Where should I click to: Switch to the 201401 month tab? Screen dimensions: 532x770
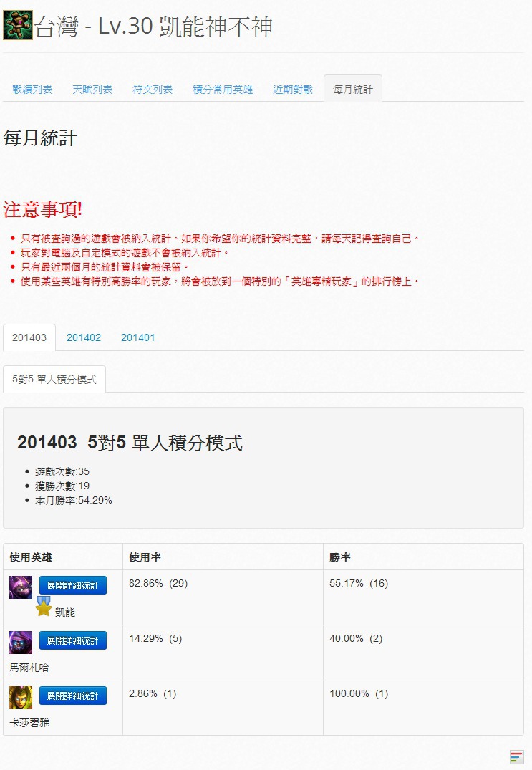tap(138, 337)
